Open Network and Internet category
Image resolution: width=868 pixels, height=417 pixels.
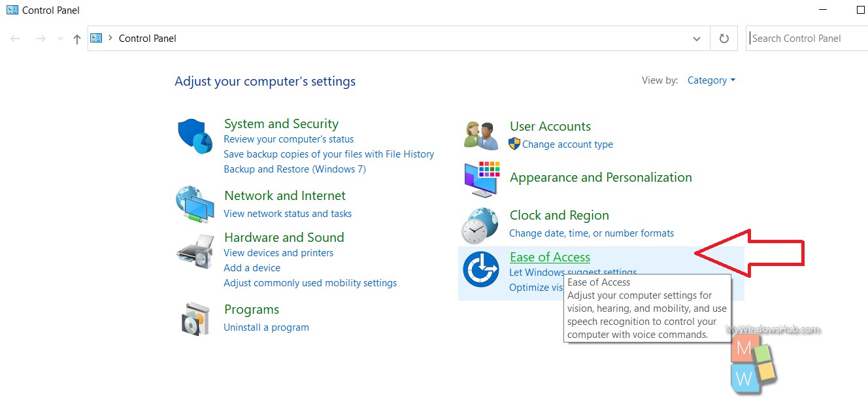(285, 195)
